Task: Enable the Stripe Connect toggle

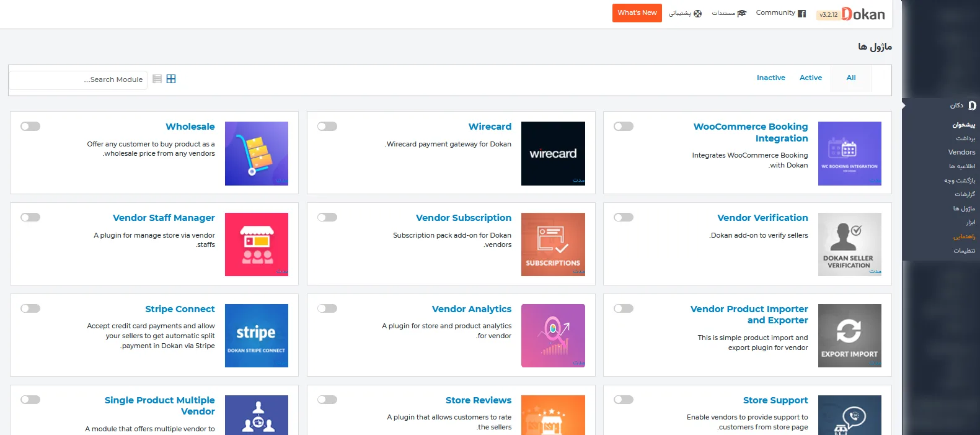Action: click(30, 308)
